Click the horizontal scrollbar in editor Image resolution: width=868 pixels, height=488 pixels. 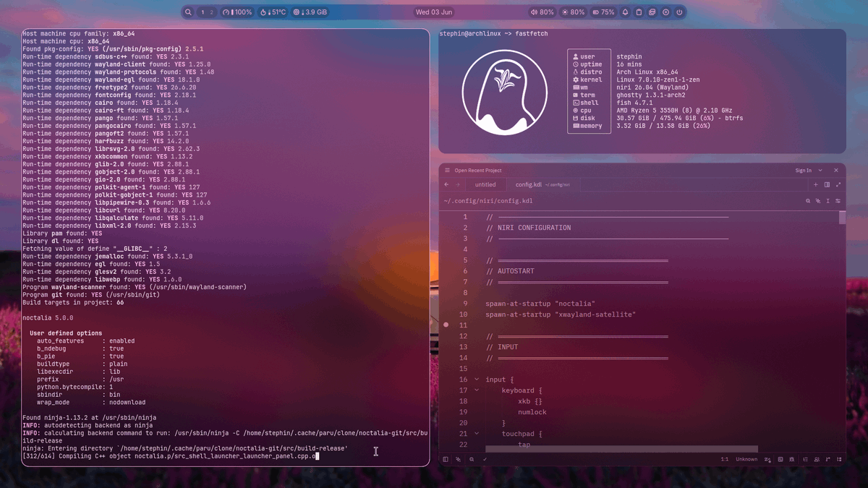click(x=621, y=449)
